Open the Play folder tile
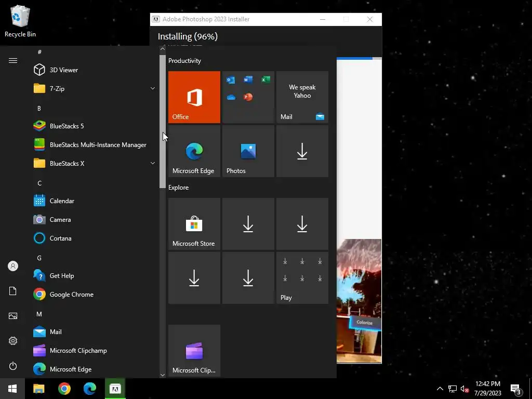Viewport: 532px width, 399px height. pos(302,278)
